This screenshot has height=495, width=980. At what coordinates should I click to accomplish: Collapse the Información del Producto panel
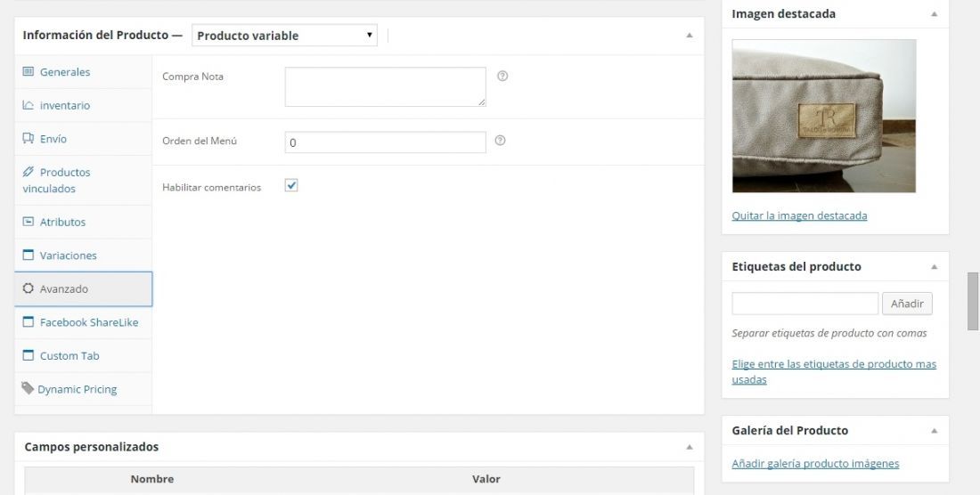point(690,36)
